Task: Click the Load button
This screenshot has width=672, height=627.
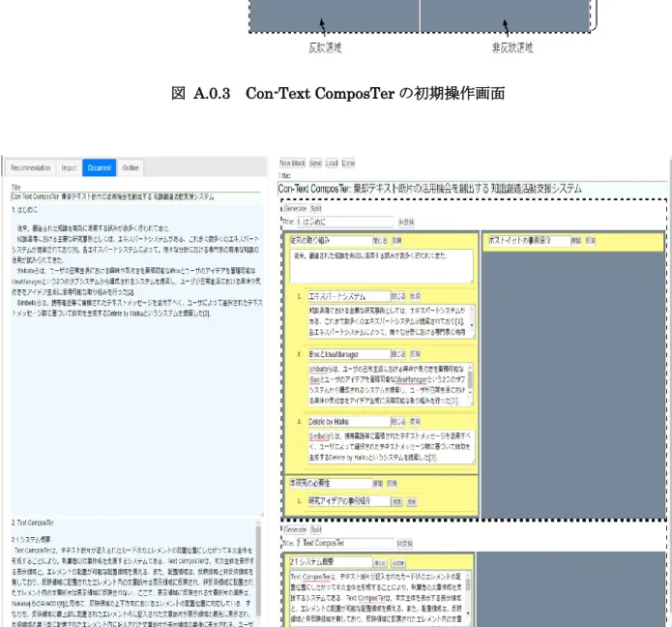Action: [x=332, y=163]
